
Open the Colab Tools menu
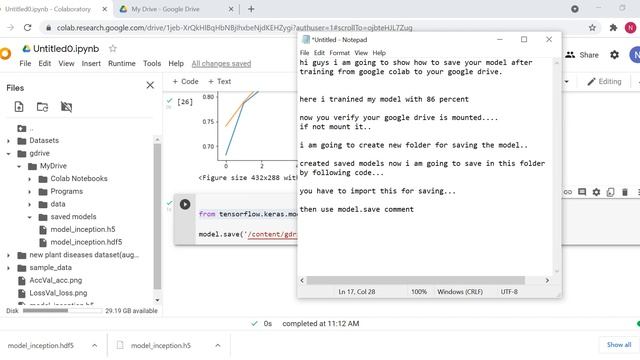152,63
